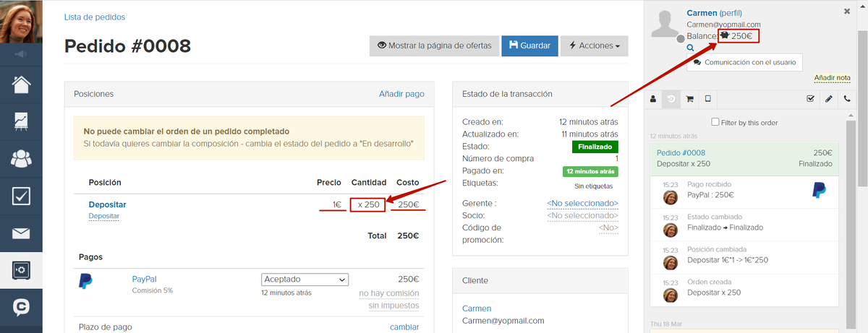Click the PayPal logo in Pagos

tap(85, 281)
